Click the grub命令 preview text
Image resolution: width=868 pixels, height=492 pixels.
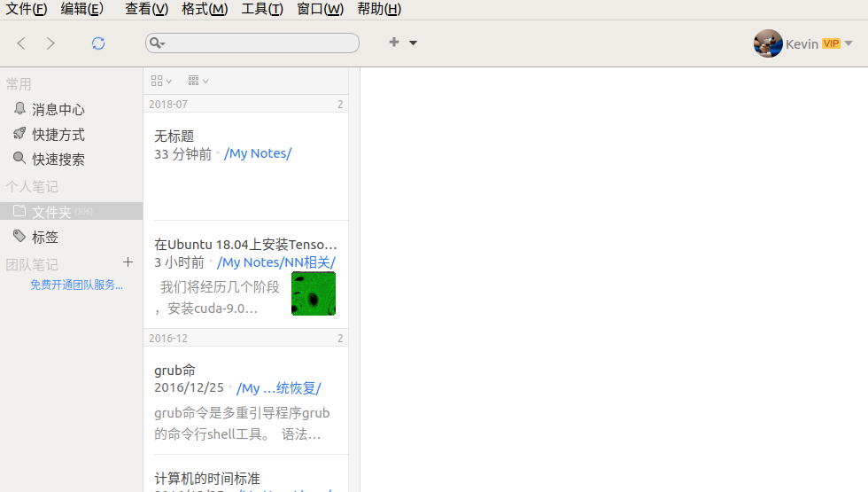[242, 424]
